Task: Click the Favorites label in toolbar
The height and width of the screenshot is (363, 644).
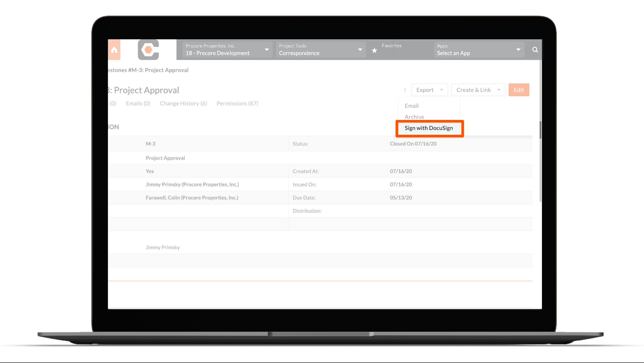Action: click(x=392, y=46)
